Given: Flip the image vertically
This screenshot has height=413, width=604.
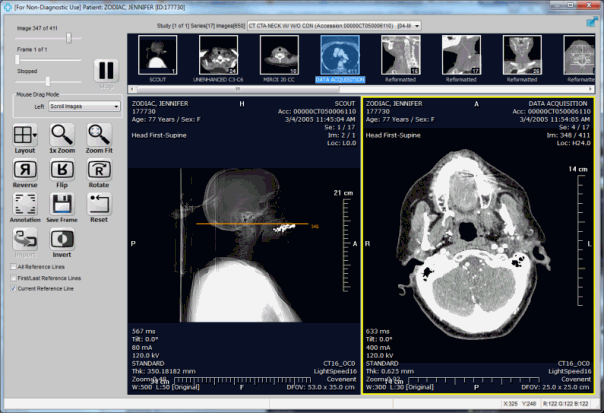Looking at the screenshot, I should click(x=62, y=170).
